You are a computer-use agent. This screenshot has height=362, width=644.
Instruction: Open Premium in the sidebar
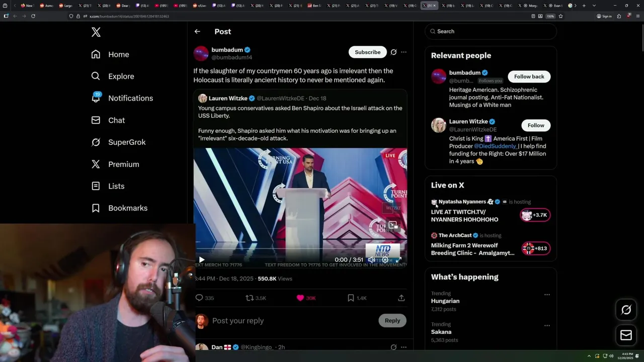[115, 164]
